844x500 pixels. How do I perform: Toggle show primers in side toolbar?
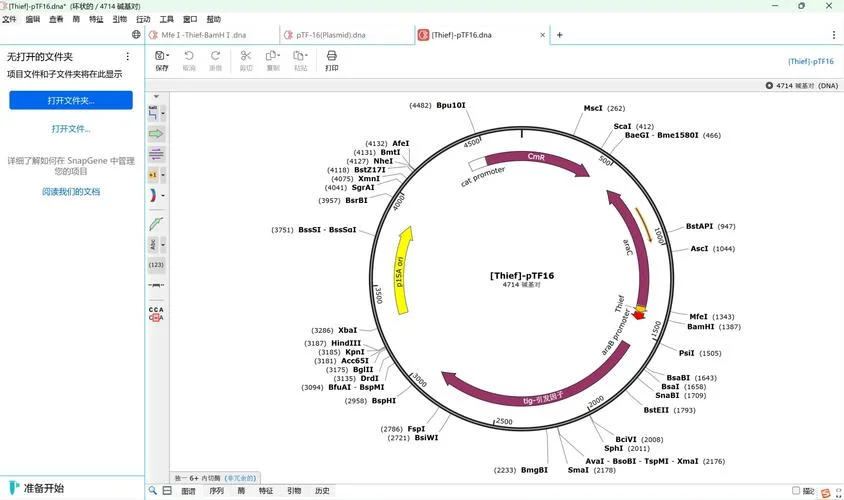pyautogui.click(x=156, y=154)
